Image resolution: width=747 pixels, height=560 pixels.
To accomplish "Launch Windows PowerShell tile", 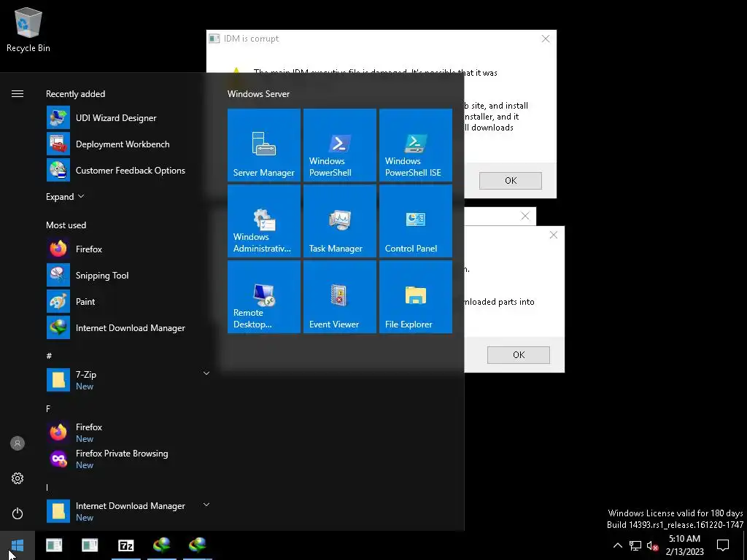I will [x=340, y=145].
